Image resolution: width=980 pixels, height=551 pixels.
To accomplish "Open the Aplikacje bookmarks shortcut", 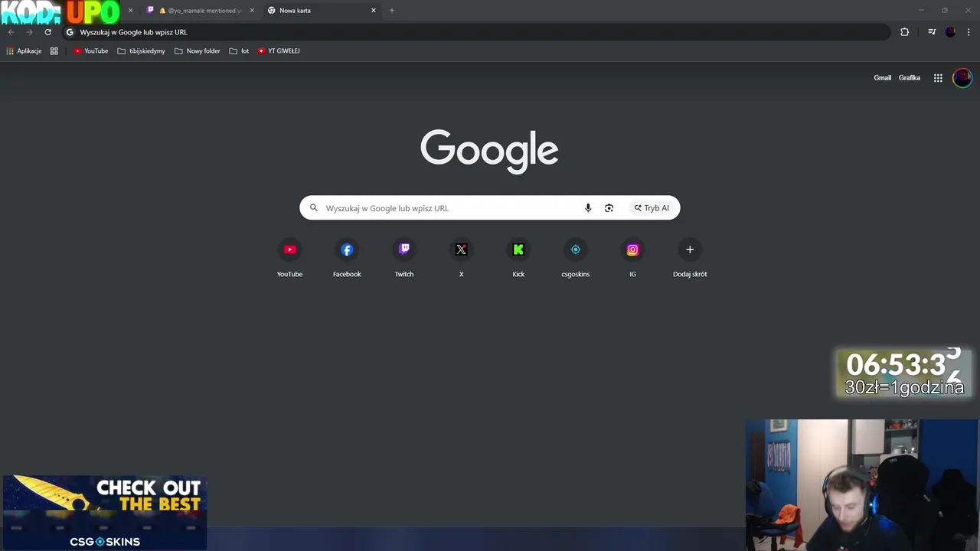I will point(24,51).
